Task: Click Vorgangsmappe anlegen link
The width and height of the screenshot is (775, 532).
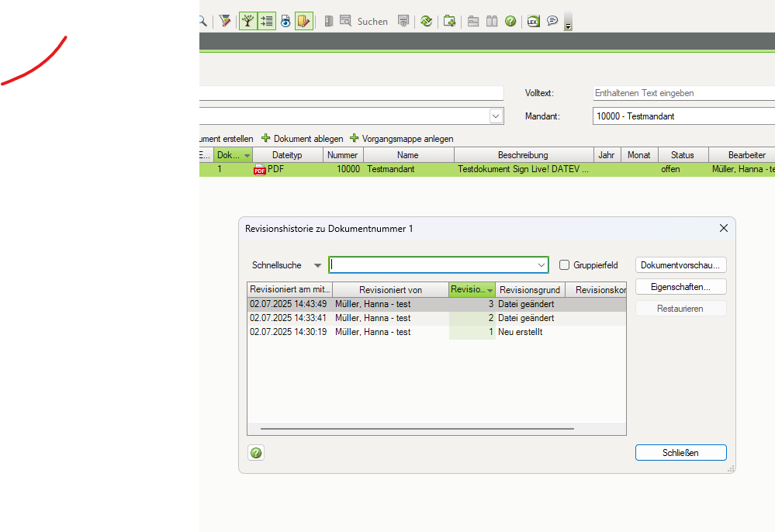Action: (x=407, y=138)
